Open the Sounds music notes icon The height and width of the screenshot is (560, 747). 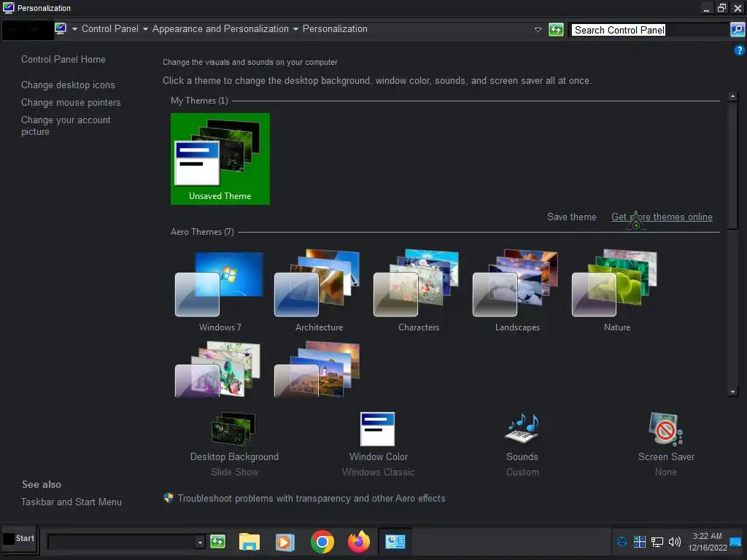[x=522, y=427]
